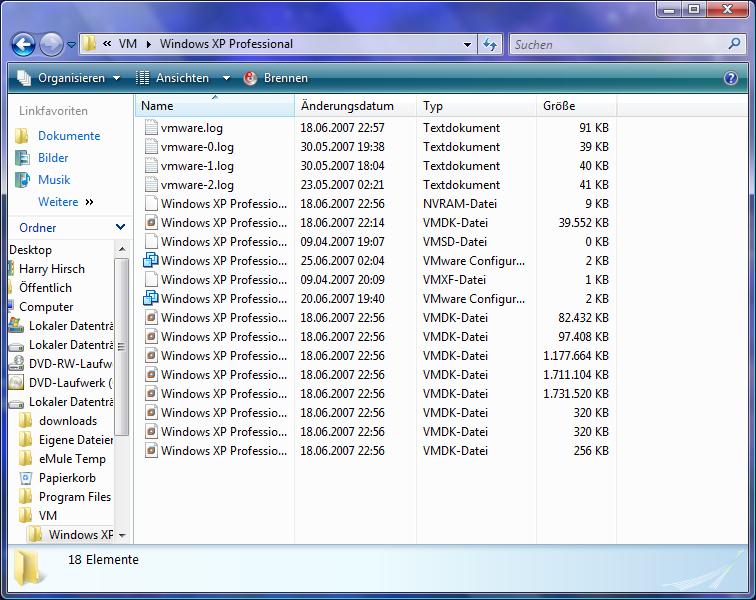Select the 1.177.664 KB VMDK file icon
Viewport: 756px width, 600px height.
point(151,355)
